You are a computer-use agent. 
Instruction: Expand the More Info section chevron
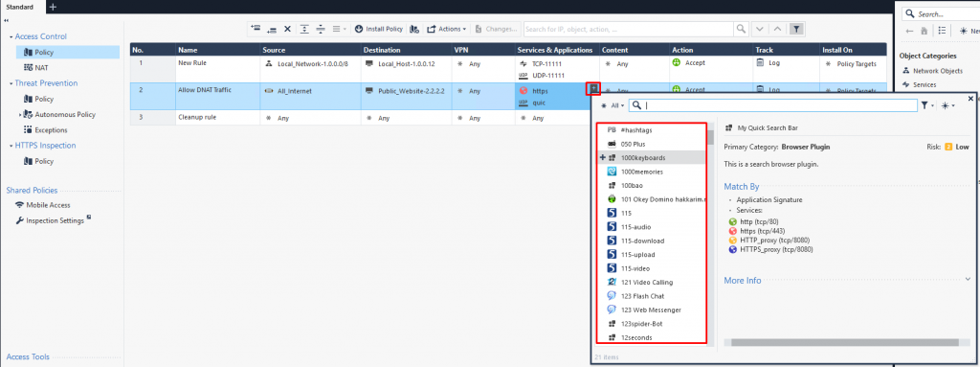point(969,279)
